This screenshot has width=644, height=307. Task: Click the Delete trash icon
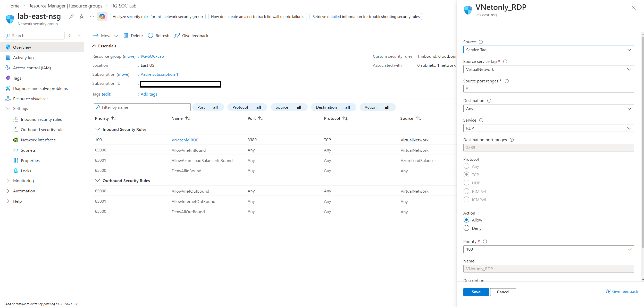click(x=126, y=36)
